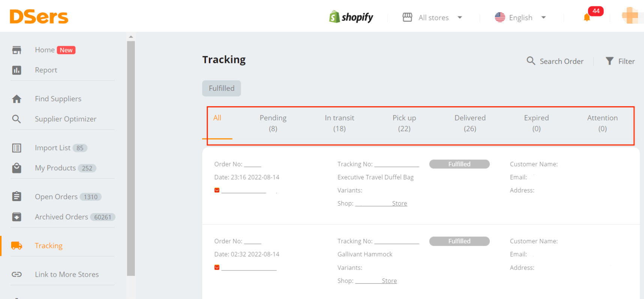Select the Delivered tab
This screenshot has height=299, width=644.
pyautogui.click(x=470, y=123)
